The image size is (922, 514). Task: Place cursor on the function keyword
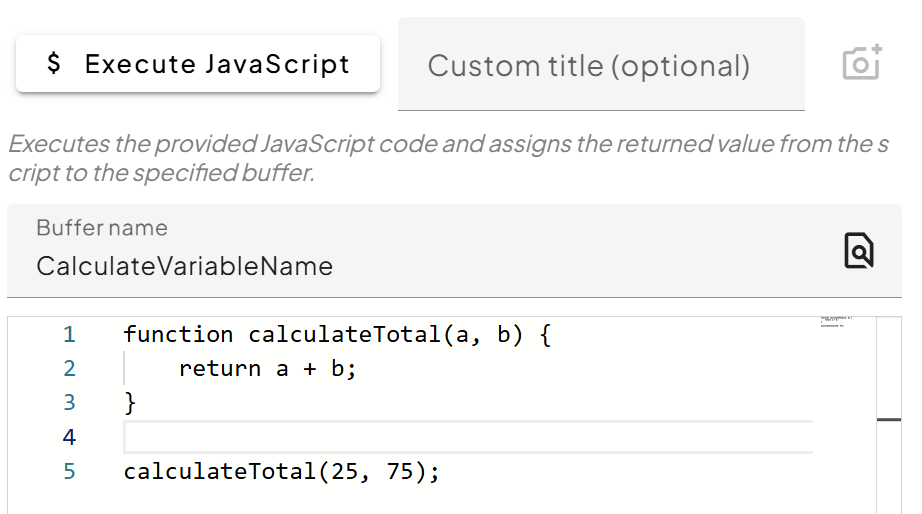coord(178,335)
